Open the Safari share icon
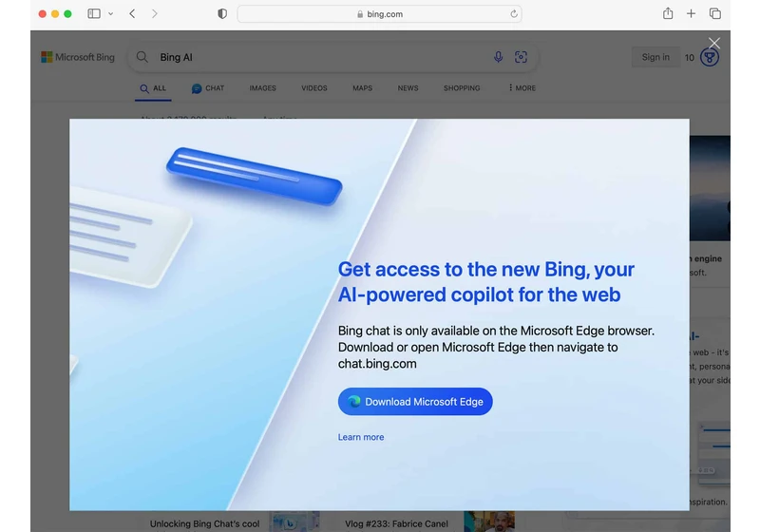Image resolution: width=760 pixels, height=532 pixels. (668, 13)
